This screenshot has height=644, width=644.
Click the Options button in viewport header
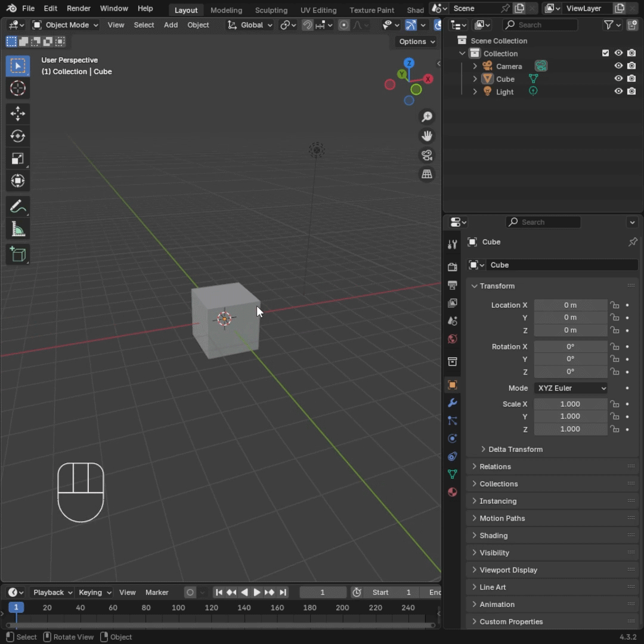point(416,42)
